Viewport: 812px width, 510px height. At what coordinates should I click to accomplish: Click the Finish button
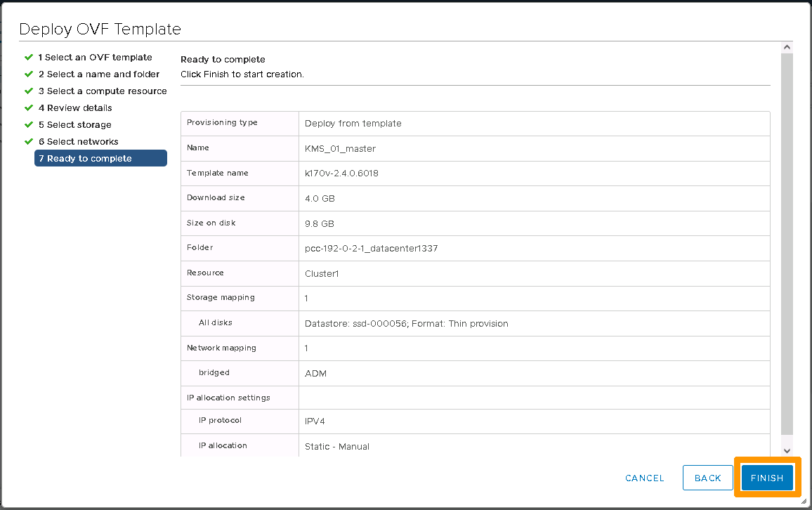point(766,478)
